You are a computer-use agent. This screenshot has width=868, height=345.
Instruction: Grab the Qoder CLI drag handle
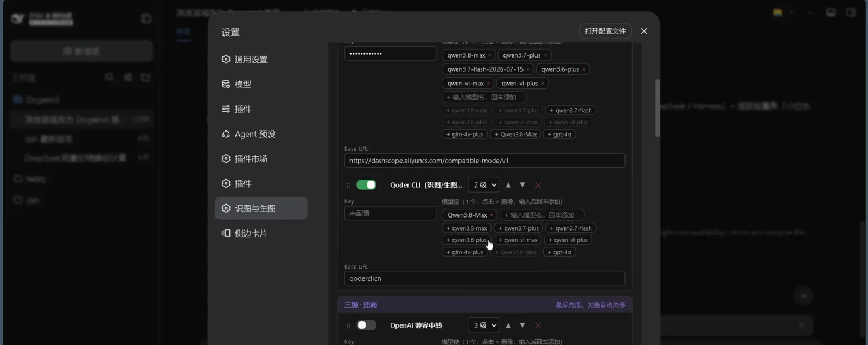pyautogui.click(x=348, y=186)
